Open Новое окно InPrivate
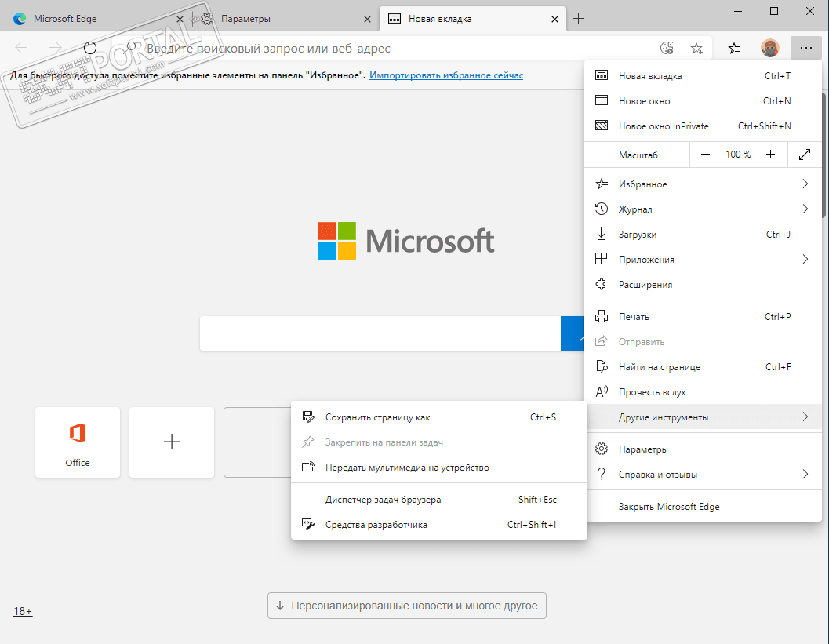The width and height of the screenshot is (829, 644). [x=703, y=126]
